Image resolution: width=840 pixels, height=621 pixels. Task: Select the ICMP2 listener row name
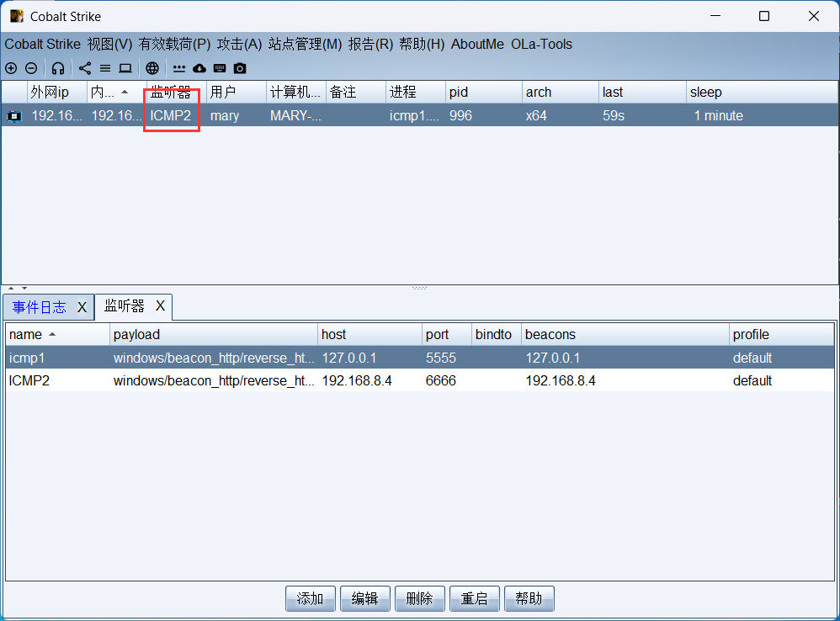29,380
